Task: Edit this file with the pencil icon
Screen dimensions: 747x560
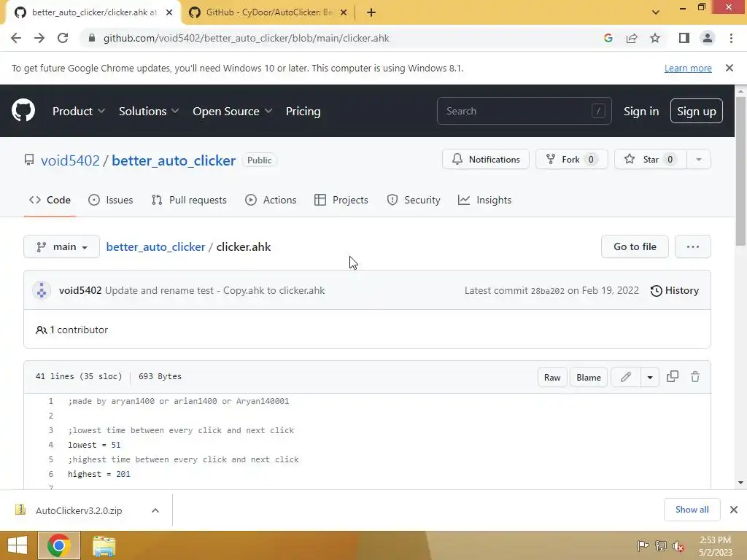Action: pyautogui.click(x=626, y=377)
